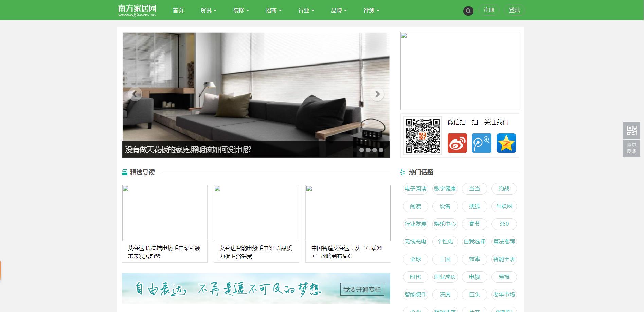
Task: Select the second carousel indicator dot
Action: (368, 150)
